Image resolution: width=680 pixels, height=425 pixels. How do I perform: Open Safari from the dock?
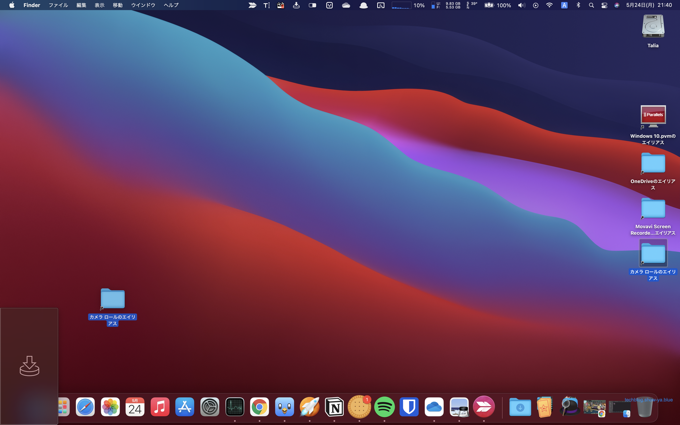click(x=85, y=407)
